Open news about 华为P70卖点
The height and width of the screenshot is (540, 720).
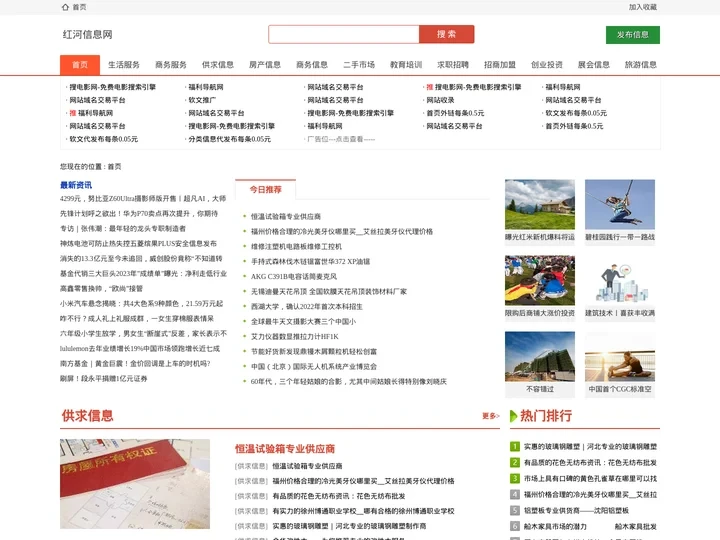[139, 214]
